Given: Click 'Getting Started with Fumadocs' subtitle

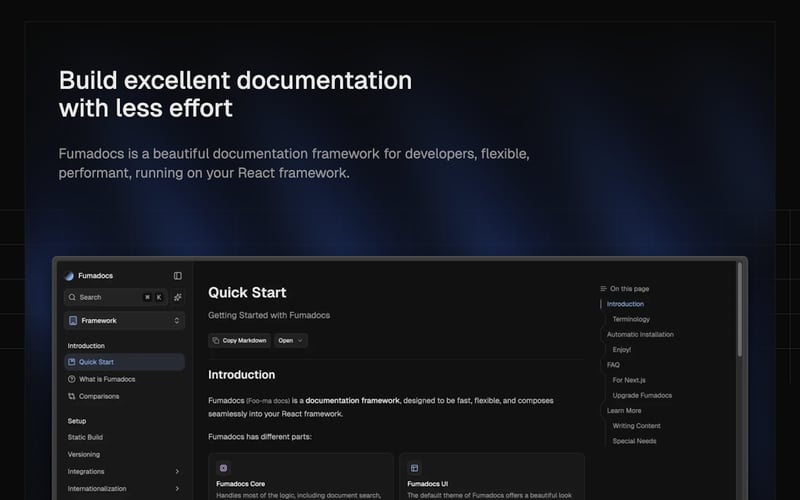Looking at the screenshot, I should pyautogui.click(x=269, y=315).
